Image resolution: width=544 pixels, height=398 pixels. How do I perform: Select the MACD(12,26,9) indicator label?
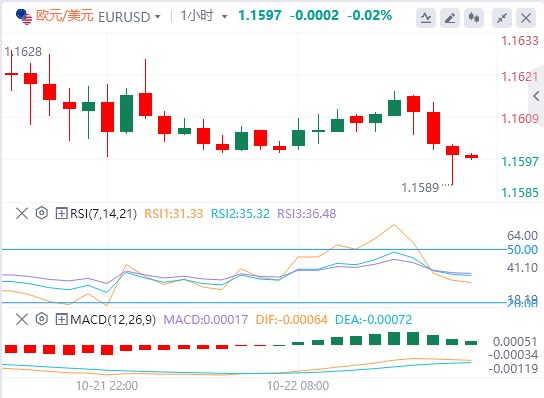tap(113, 320)
